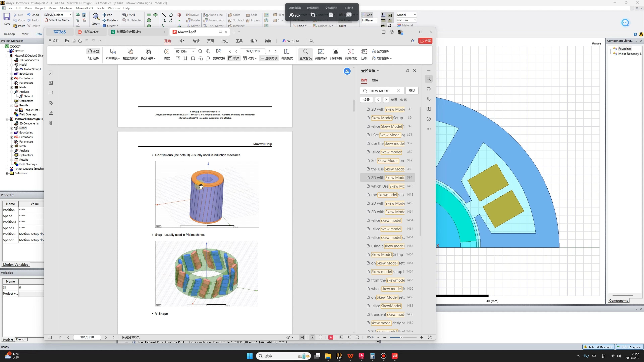Viewport: 644px width, 362px height.
Task: Toggle 单页 single page view
Action: (234, 58)
